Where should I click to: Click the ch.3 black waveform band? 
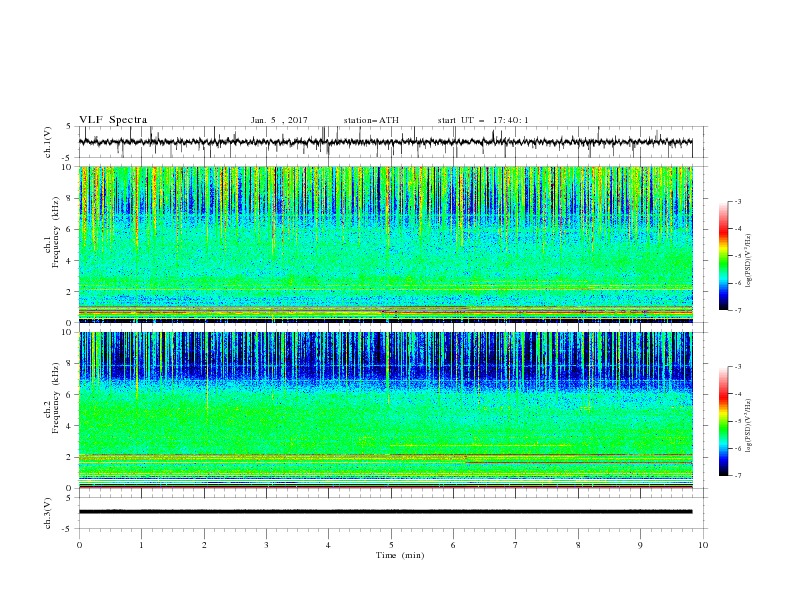click(386, 512)
